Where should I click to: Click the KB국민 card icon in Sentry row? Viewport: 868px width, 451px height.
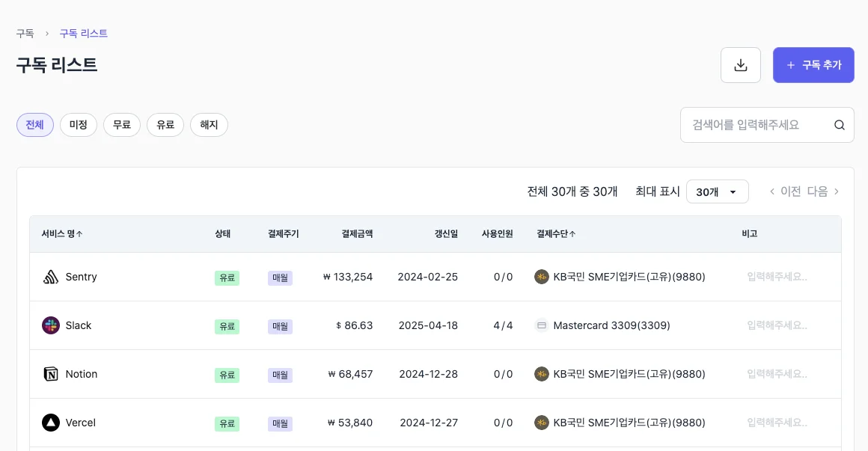541,277
